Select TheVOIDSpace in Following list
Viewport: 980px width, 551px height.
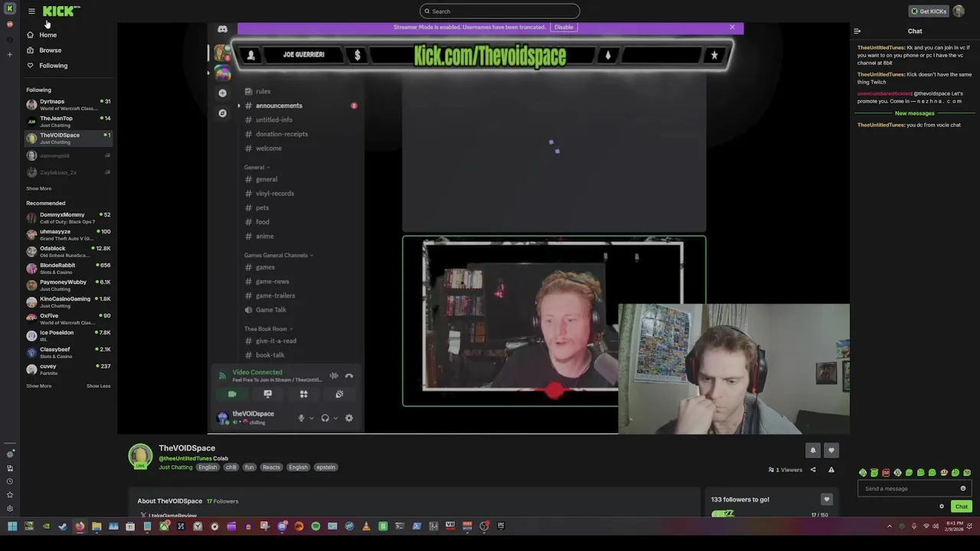(68, 138)
